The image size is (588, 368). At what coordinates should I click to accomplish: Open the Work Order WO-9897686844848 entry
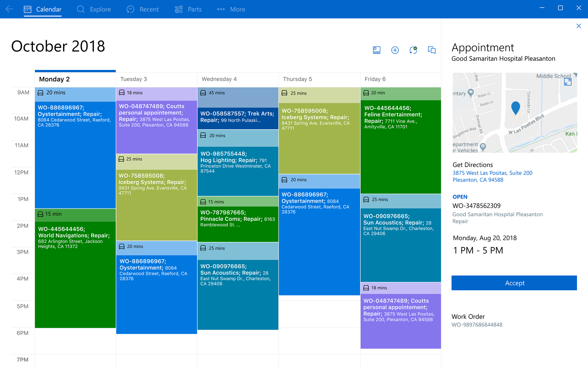477,324
